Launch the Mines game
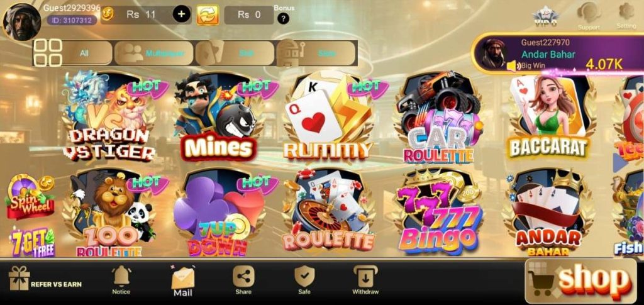This screenshot has width=644, height=305. tap(218, 116)
